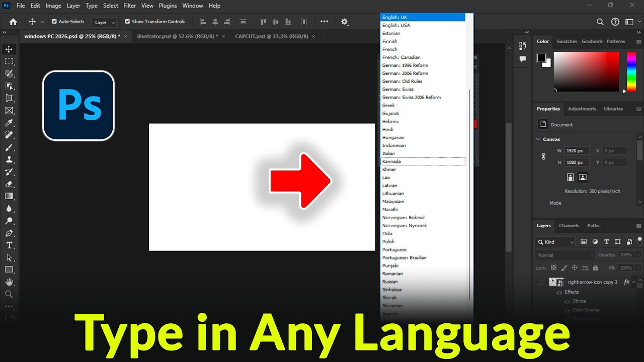Switch to the Channels tab
This screenshot has width=644, height=362.
(x=569, y=226)
